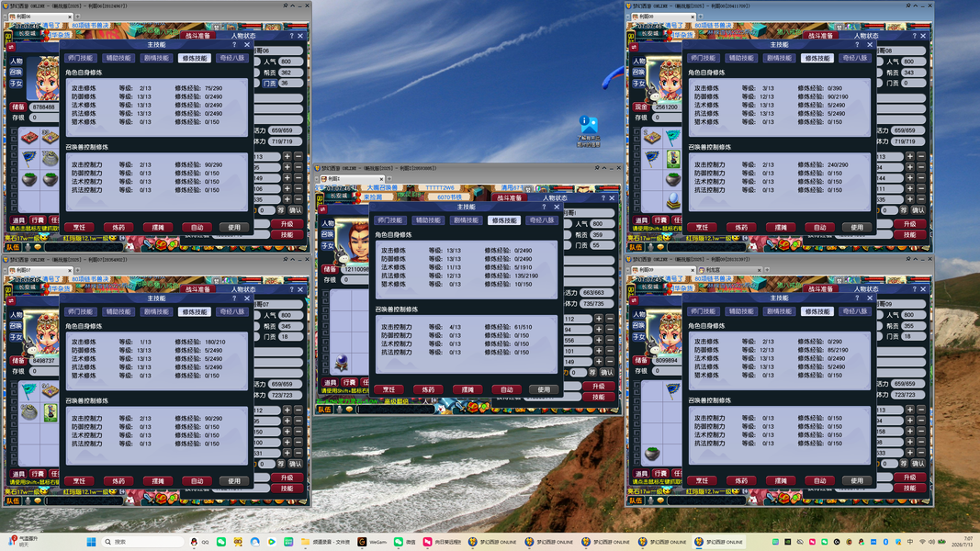Open 队伍 team icon in 利哥I window
Screen dimensions: 980x551
(x=324, y=410)
